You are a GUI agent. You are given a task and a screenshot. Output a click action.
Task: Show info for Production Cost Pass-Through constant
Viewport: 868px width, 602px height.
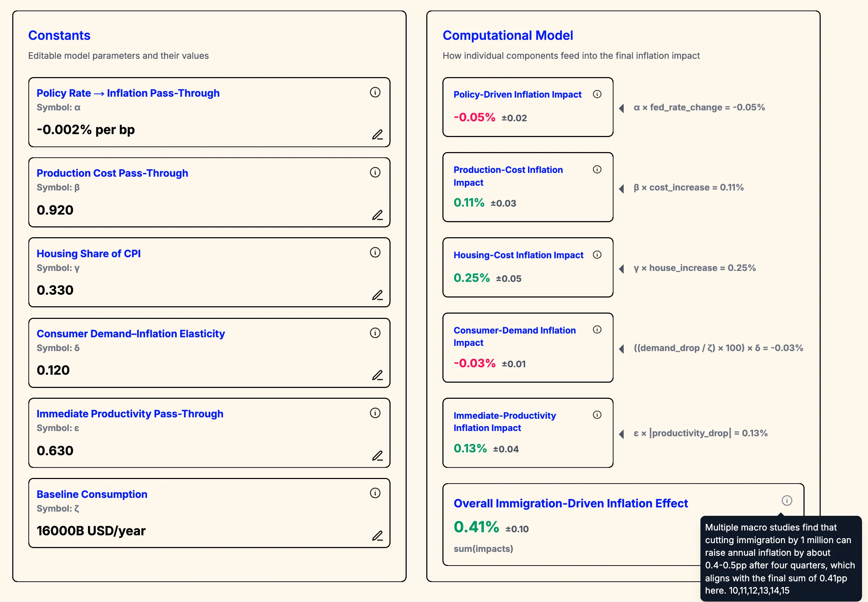375,172
